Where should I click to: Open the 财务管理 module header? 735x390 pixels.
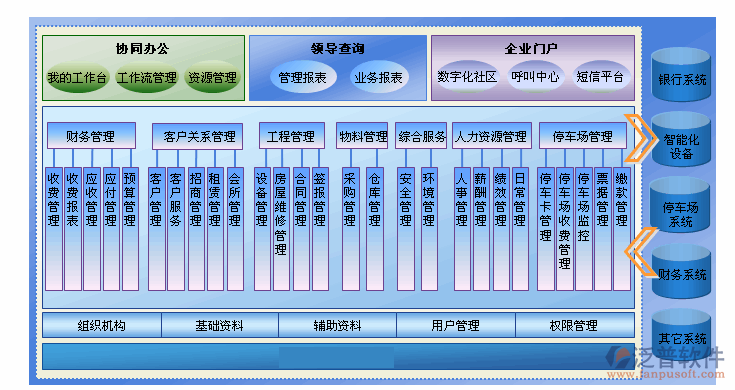click(91, 136)
